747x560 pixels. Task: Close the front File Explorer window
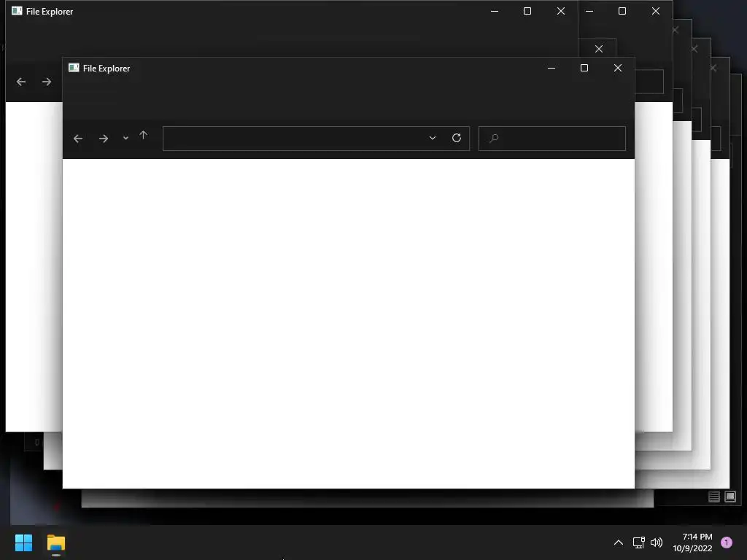pos(618,68)
